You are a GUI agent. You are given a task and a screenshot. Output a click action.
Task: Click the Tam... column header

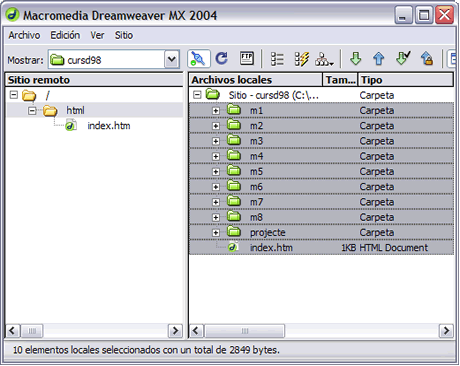[340, 80]
